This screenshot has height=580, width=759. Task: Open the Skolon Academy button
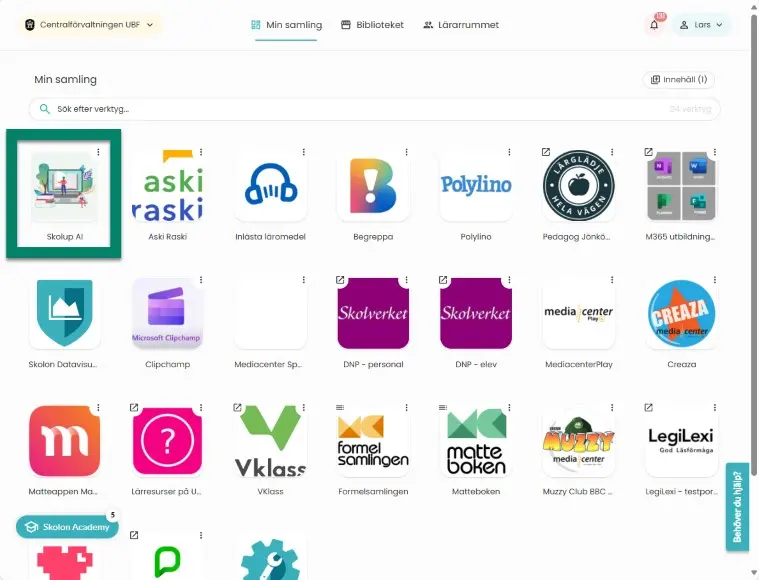pyautogui.click(x=67, y=527)
